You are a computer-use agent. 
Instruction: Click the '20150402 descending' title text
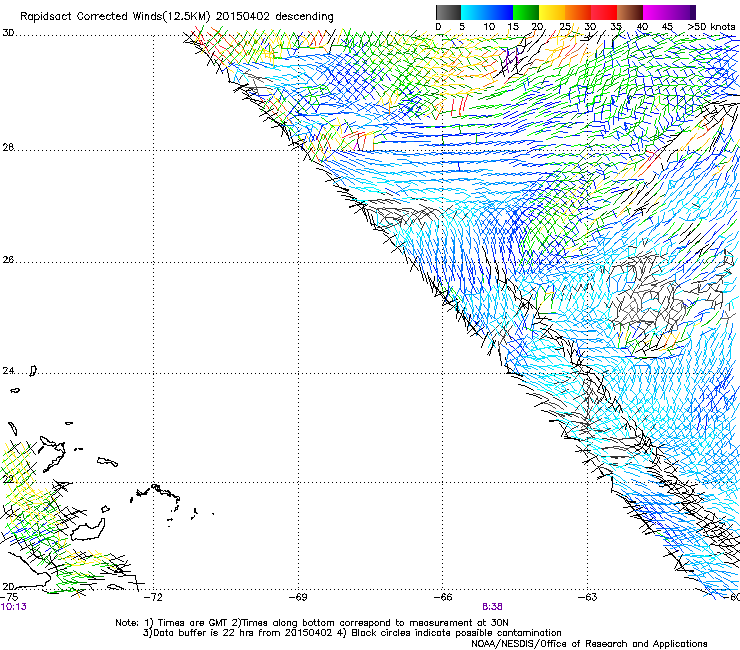pyautogui.click(x=275, y=17)
